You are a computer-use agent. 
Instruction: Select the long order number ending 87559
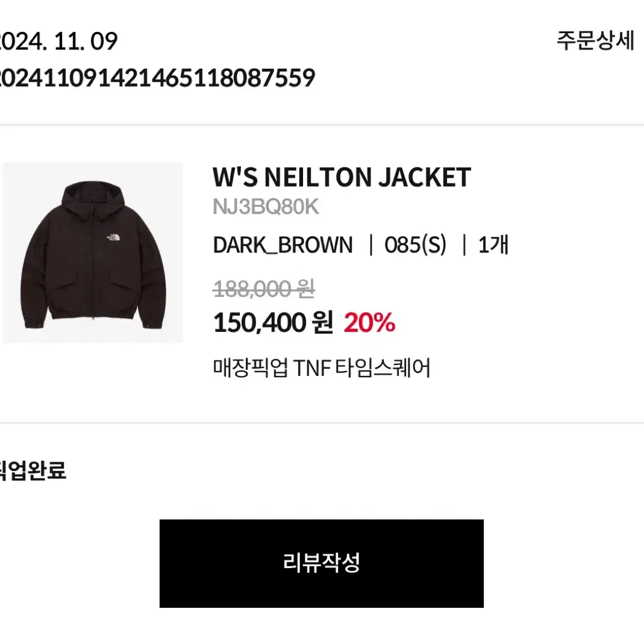pos(157,78)
